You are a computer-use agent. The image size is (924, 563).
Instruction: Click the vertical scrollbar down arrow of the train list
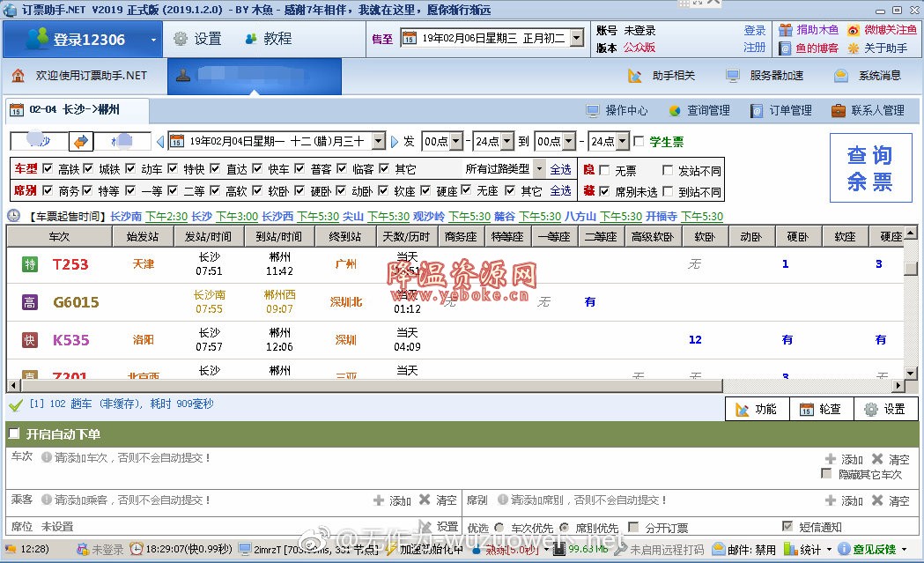point(911,374)
